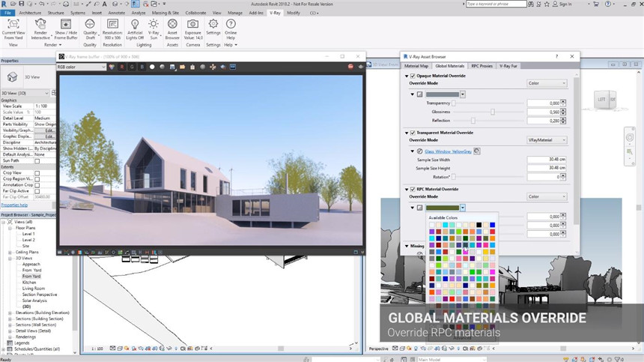Open Online Help icon

click(230, 24)
